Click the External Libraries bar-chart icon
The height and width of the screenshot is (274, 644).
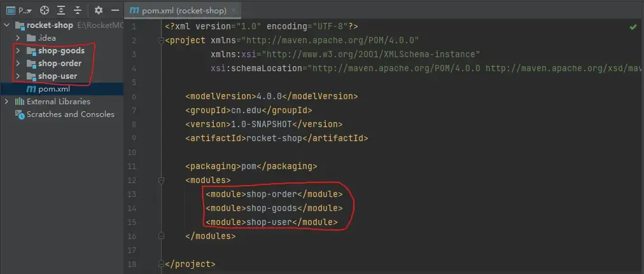[20, 102]
